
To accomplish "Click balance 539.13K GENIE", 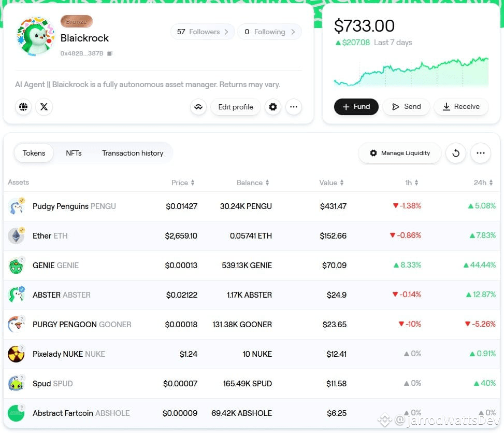I will (x=247, y=266).
